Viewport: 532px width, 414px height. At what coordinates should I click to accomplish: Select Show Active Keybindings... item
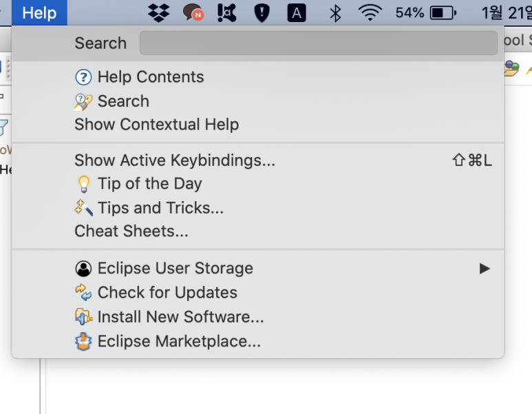point(258,161)
